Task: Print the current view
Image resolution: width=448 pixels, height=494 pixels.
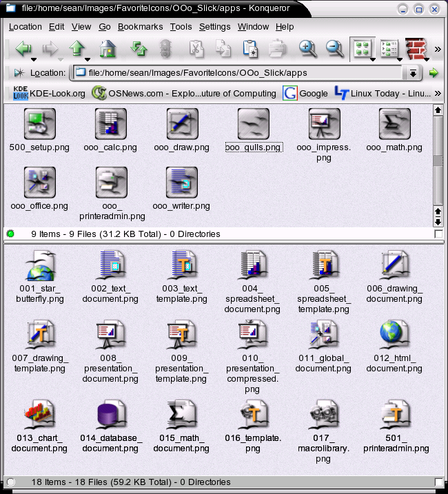Action: click(x=277, y=49)
